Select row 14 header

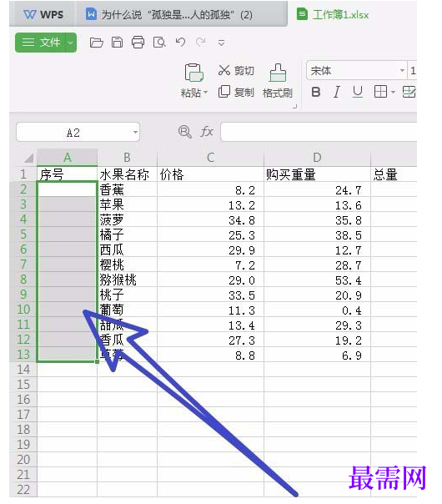23,370
